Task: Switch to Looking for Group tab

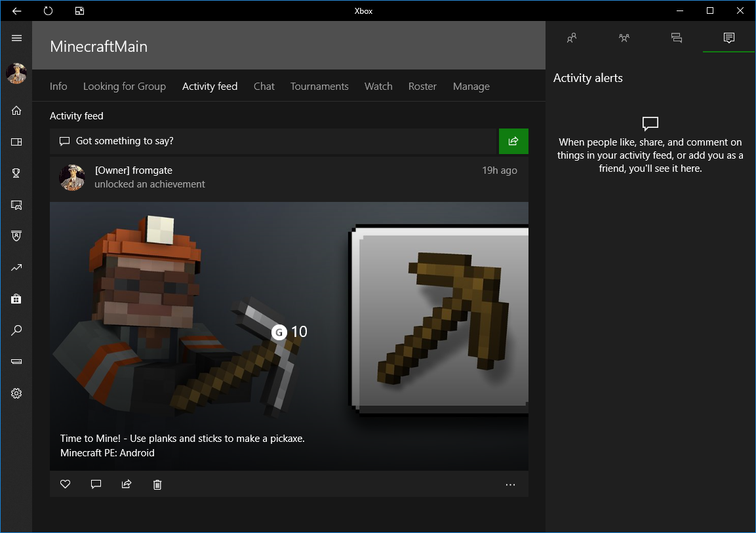Action: coord(124,87)
